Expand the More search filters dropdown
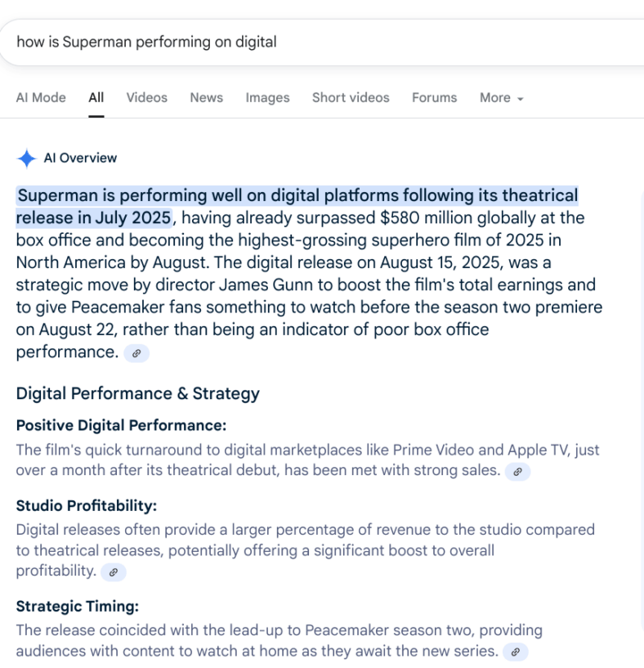This screenshot has height=668, width=644. tap(501, 98)
